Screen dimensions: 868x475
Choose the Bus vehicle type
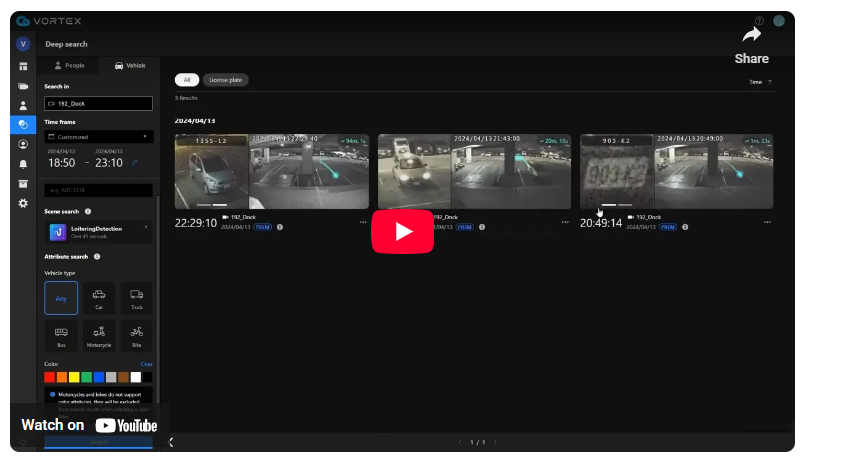[x=61, y=336]
